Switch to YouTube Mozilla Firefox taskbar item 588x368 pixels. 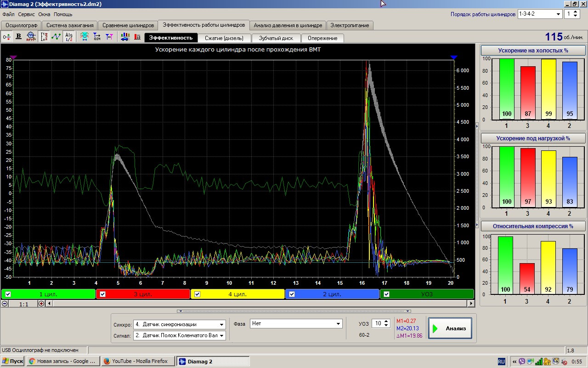[x=138, y=361]
